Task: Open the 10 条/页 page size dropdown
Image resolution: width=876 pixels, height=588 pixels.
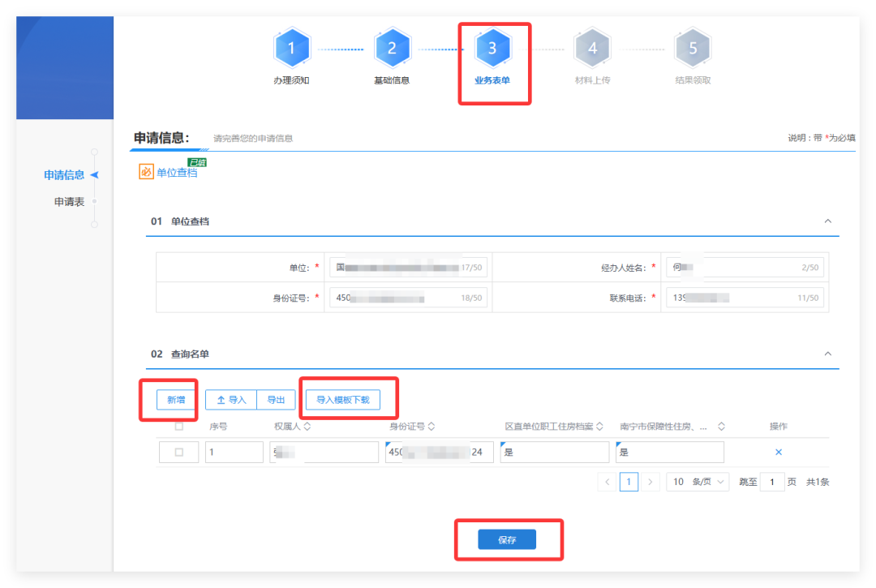Action: [698, 482]
